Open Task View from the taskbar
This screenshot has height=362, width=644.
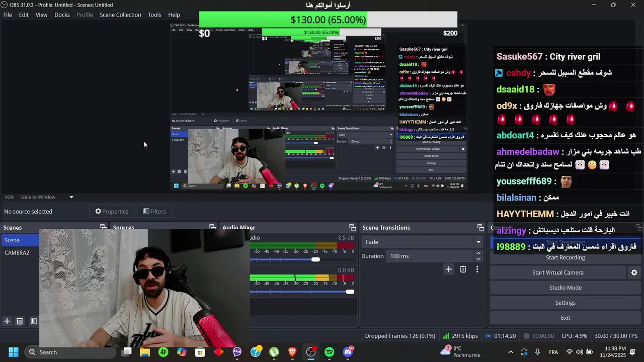tap(127, 352)
